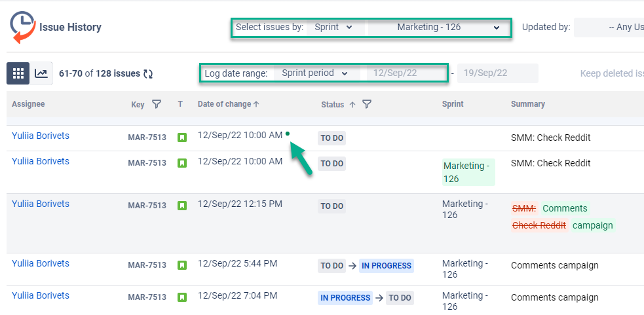Open Yuliia Borivets link in 7:04 PM row
The height and width of the screenshot is (315, 644).
tap(40, 295)
